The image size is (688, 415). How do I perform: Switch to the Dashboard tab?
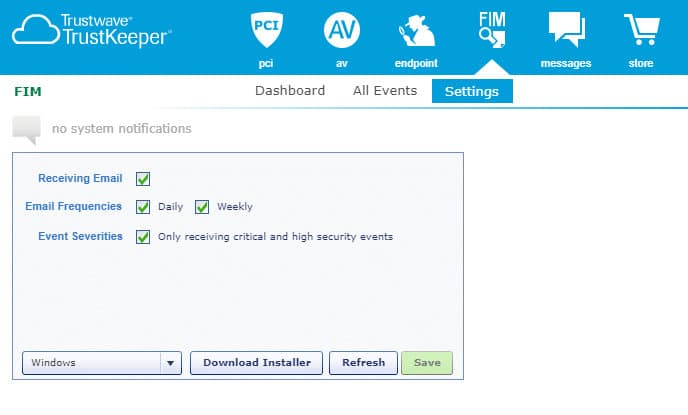(x=290, y=91)
